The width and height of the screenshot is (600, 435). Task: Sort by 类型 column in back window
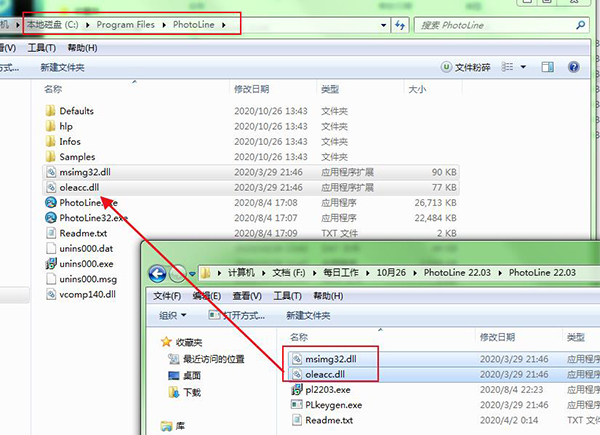pos(330,89)
